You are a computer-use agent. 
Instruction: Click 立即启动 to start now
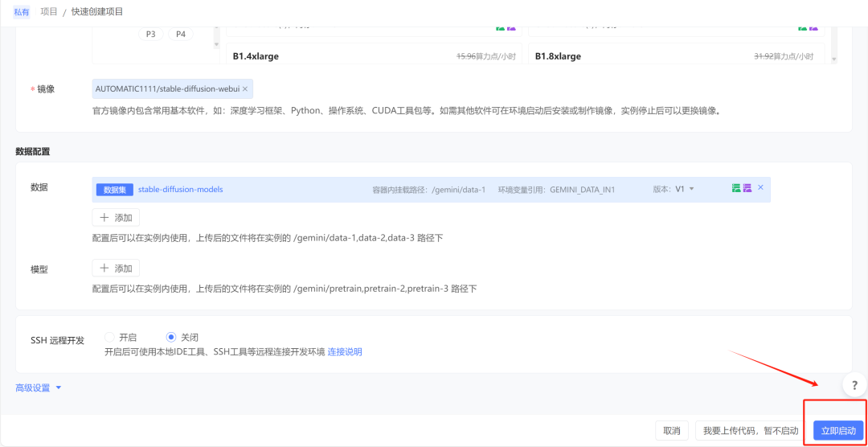838,430
